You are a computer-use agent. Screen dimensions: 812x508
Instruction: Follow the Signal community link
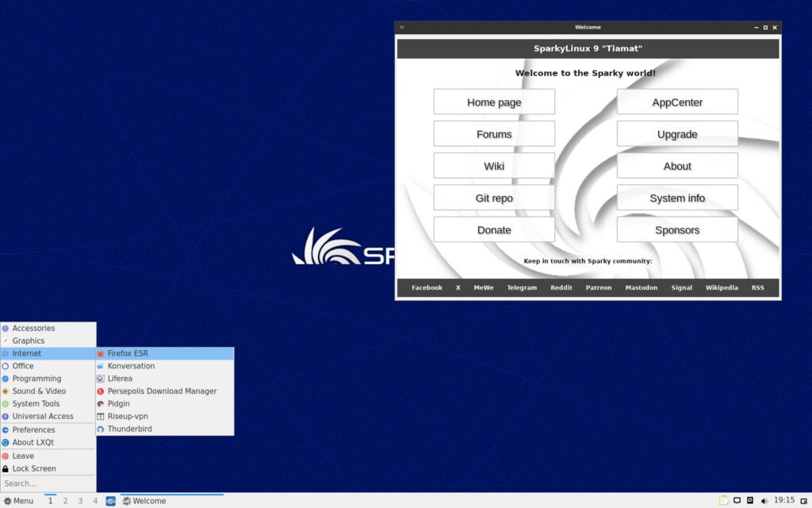[681, 287]
